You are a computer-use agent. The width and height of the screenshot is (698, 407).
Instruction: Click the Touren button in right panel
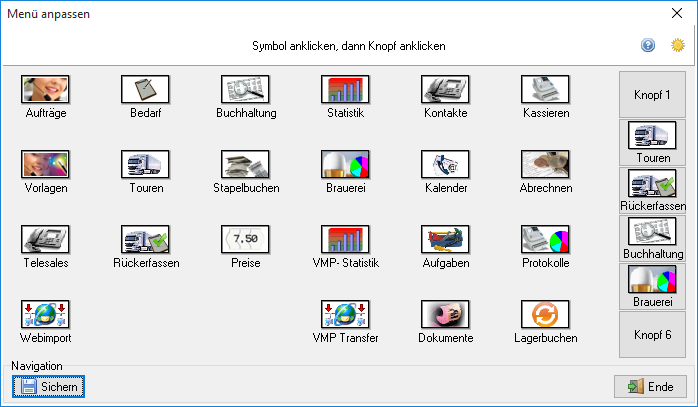(652, 142)
